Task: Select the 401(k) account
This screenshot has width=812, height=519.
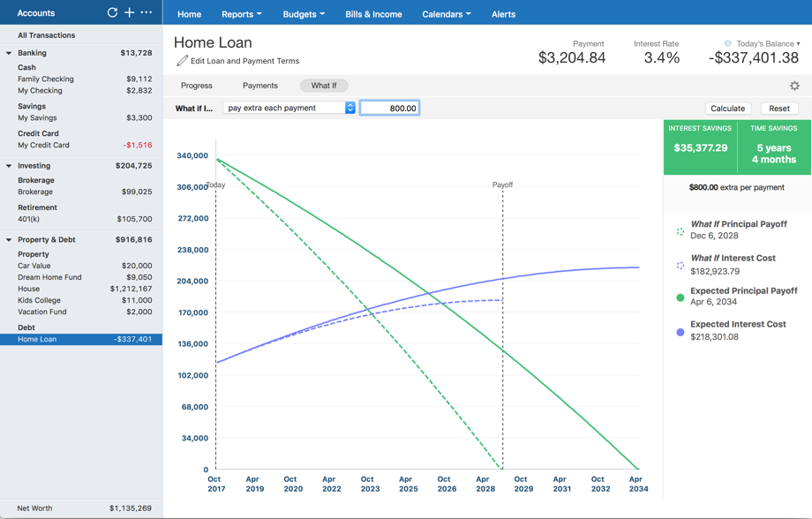Action: (x=81, y=219)
